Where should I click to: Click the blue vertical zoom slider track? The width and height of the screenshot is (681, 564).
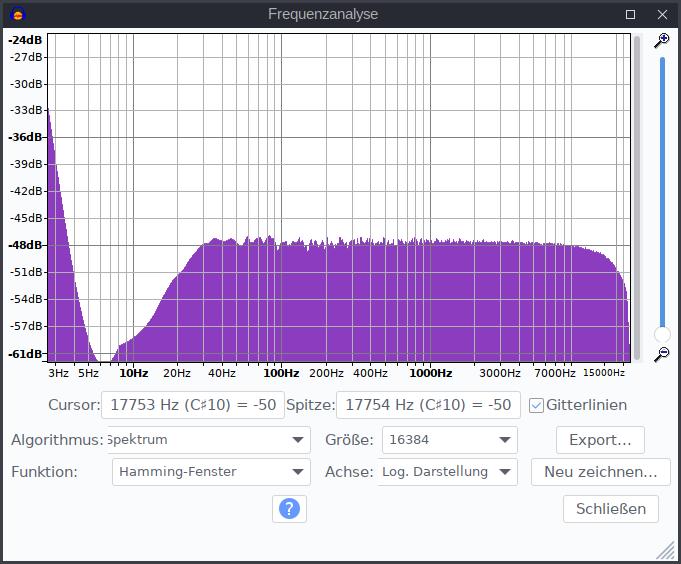click(662, 191)
